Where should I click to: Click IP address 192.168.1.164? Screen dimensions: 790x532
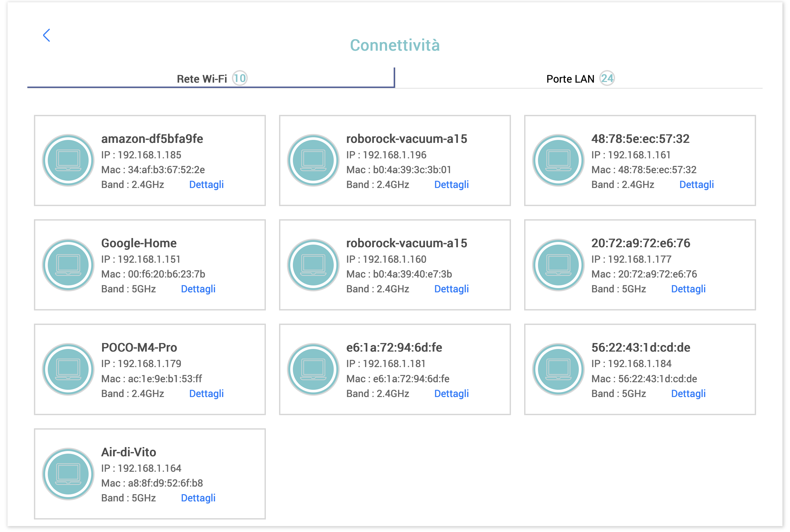coord(149,468)
